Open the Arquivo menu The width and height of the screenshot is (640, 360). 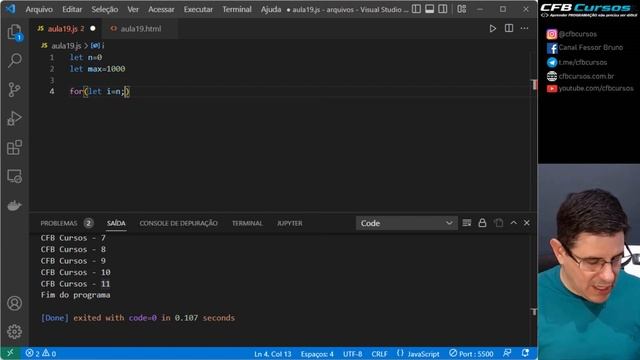[x=39, y=9]
